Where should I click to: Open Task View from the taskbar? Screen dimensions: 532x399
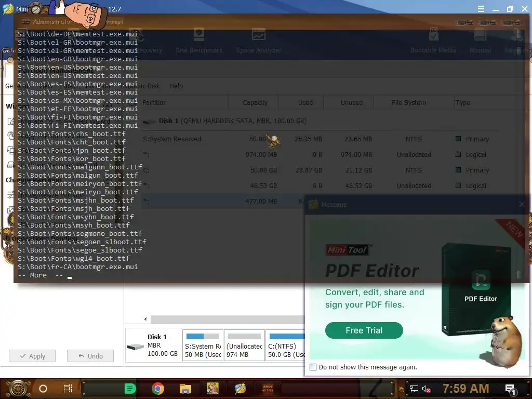click(68, 389)
